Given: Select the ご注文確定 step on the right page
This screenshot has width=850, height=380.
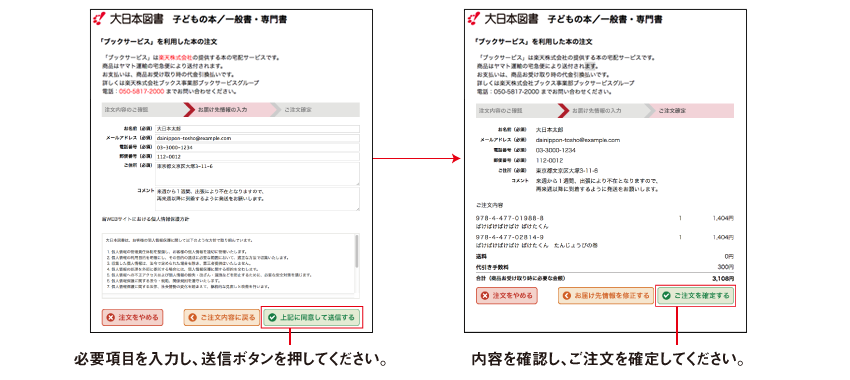Looking at the screenshot, I should tap(690, 110).
